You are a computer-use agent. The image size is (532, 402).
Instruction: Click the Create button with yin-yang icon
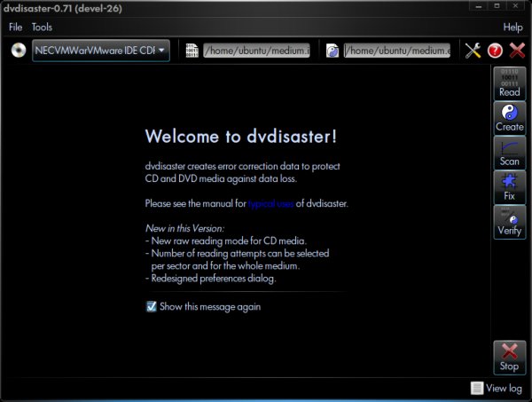(x=510, y=118)
